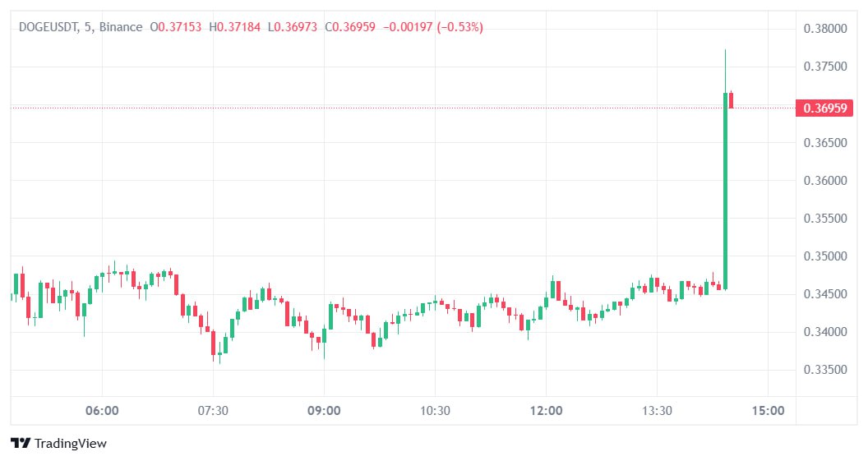Select the open price value O0.37153

[x=176, y=27]
